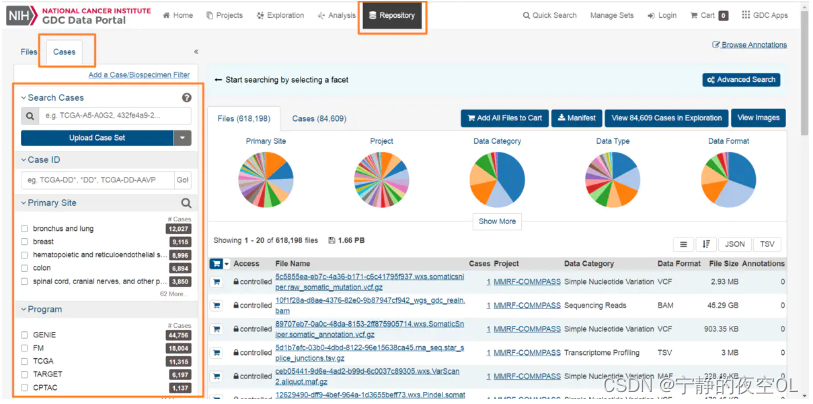Viewport: 813px width, 404px height.
Task: Add the 89707eb7 vcf.gz file to cart
Action: (216, 329)
